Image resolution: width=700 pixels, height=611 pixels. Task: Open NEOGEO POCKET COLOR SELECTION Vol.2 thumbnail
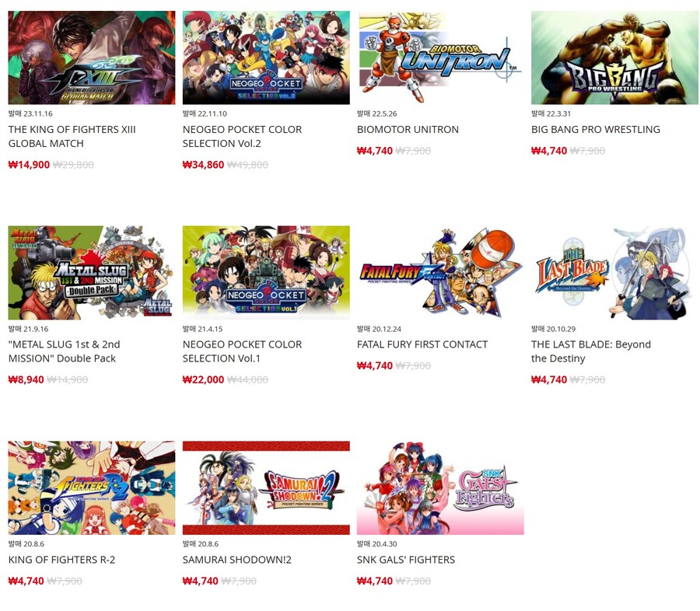click(x=266, y=58)
